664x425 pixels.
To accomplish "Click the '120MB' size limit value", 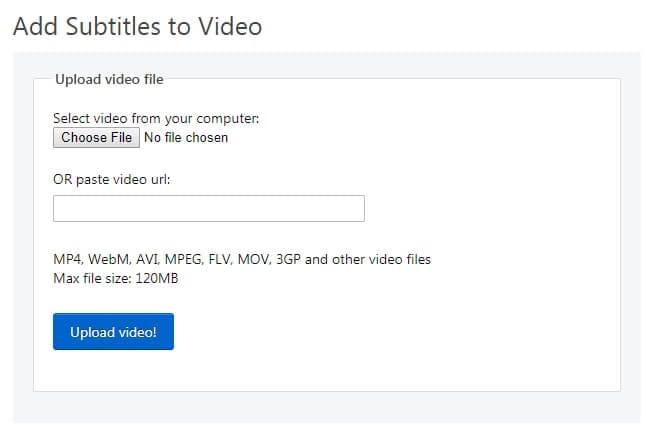I will [x=157, y=277].
